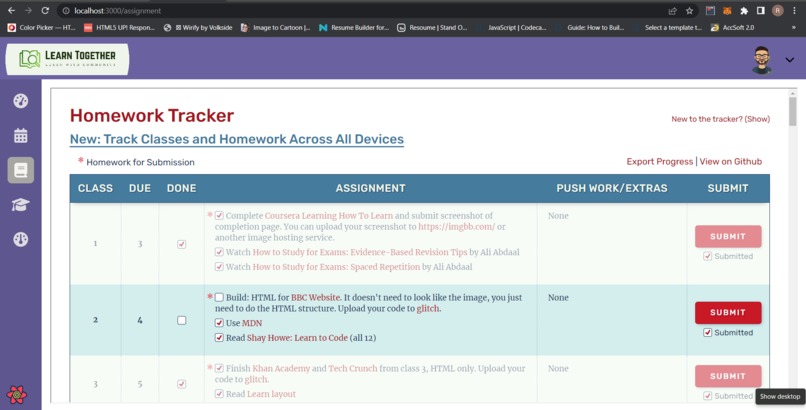806x410 pixels.
Task: Click the PUSH WORK/EXTRAS column header
Action: 612,188
